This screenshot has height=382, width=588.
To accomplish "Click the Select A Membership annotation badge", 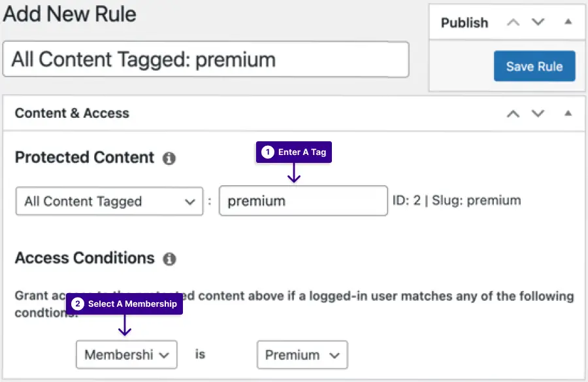I will (125, 304).
